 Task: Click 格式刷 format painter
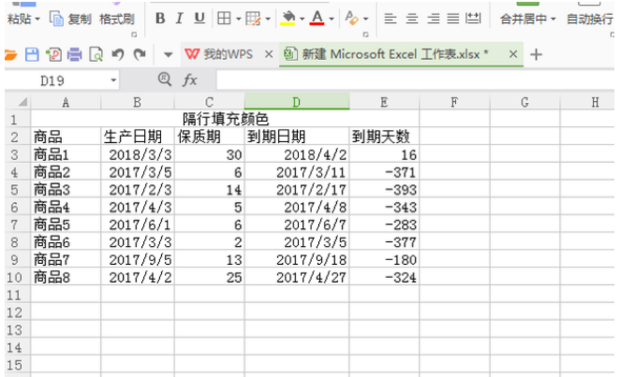tap(117, 19)
